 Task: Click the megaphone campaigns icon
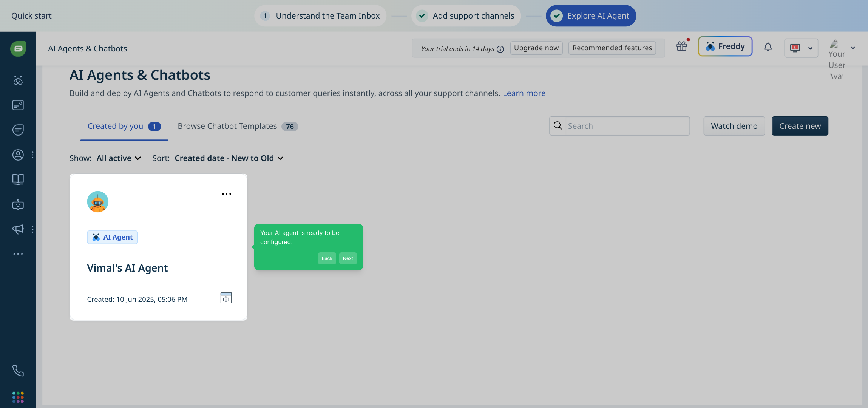18,229
